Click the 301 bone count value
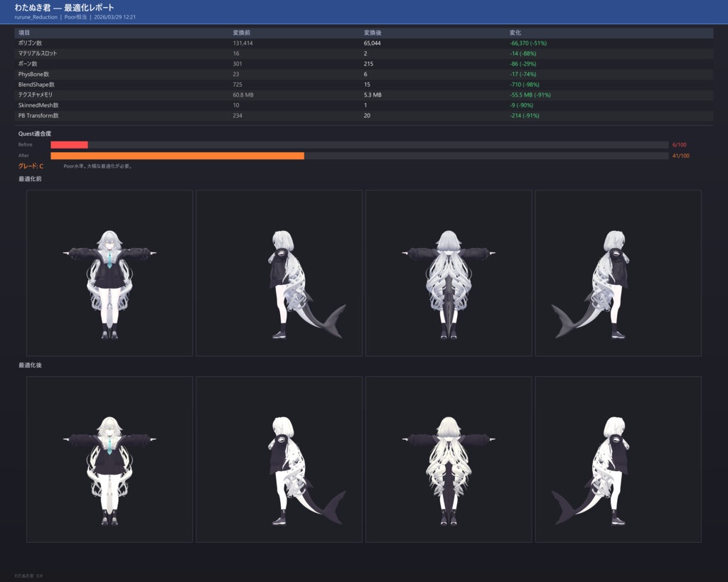The width and height of the screenshot is (728, 582). [237, 63]
